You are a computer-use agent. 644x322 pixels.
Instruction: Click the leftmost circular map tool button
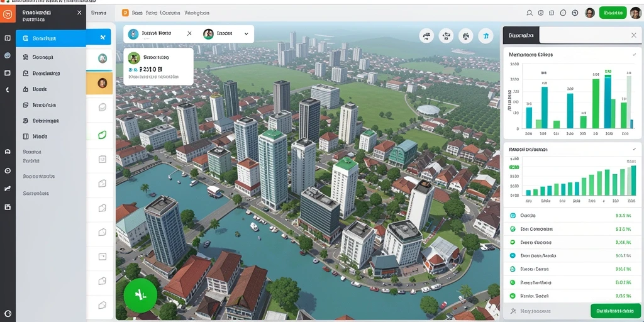(x=427, y=36)
